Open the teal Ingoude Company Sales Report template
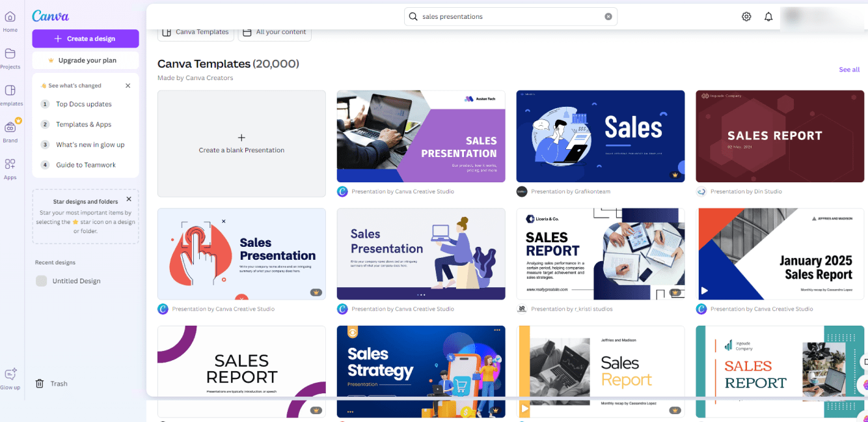868x422 pixels. point(780,371)
